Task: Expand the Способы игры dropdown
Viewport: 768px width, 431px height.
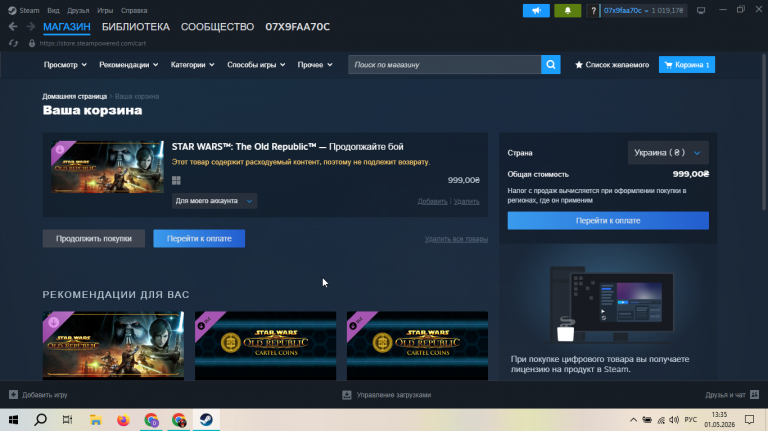Action: coord(256,65)
